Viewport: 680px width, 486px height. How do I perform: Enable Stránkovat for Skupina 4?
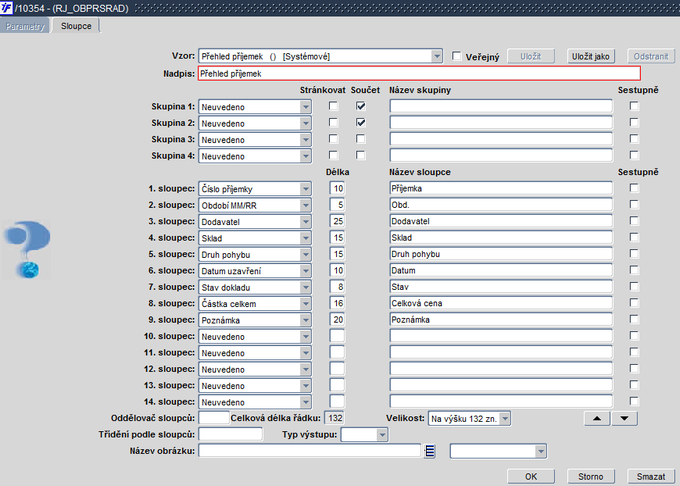pyautogui.click(x=333, y=155)
